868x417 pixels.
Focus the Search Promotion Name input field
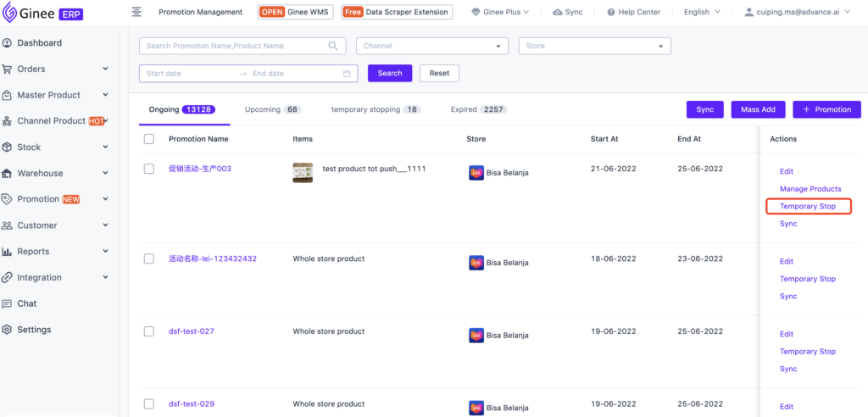click(x=242, y=46)
